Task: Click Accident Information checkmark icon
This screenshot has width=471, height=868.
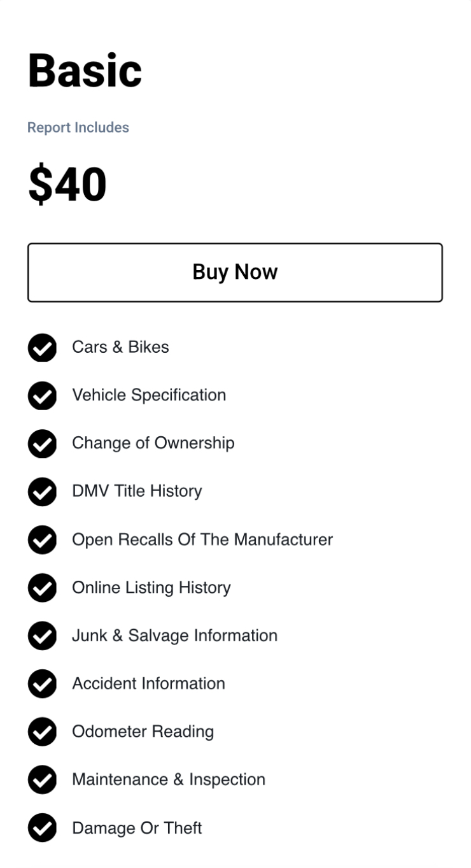Action: click(42, 684)
